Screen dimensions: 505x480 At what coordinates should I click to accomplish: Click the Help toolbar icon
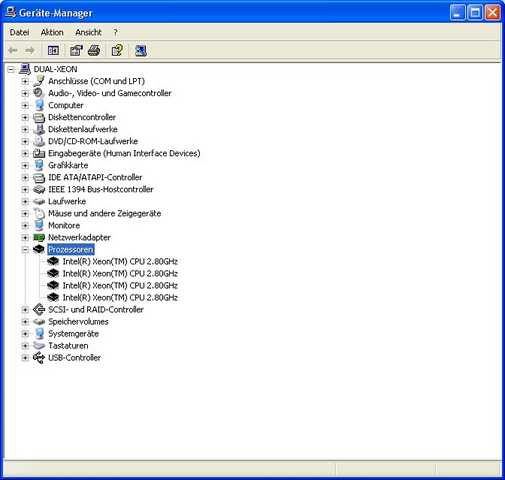[x=117, y=51]
